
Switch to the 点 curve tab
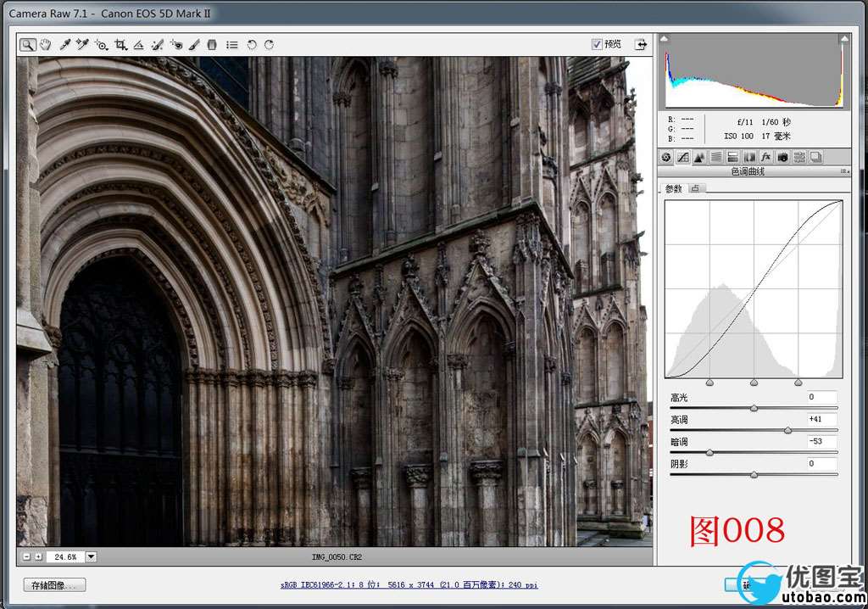(x=695, y=188)
